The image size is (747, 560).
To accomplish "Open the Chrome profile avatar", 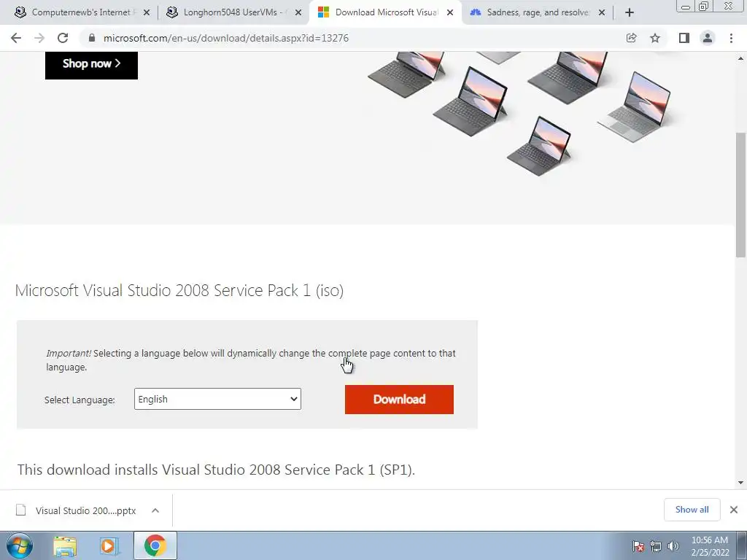I will pyautogui.click(x=708, y=38).
